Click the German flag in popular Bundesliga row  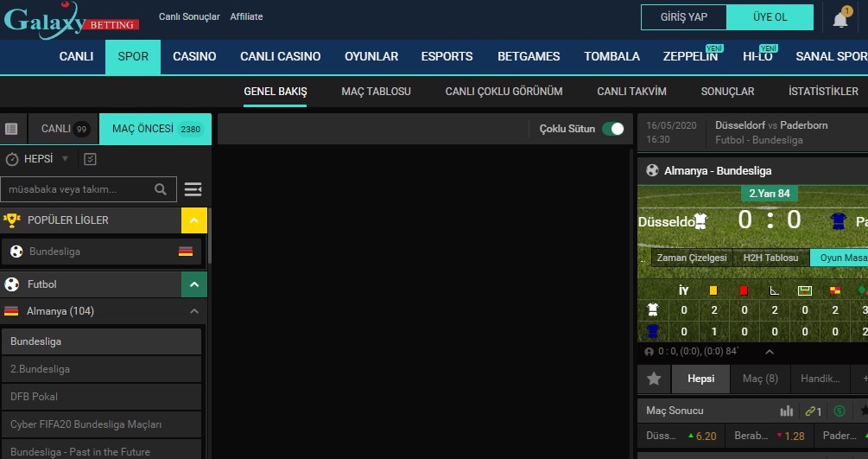click(x=186, y=252)
